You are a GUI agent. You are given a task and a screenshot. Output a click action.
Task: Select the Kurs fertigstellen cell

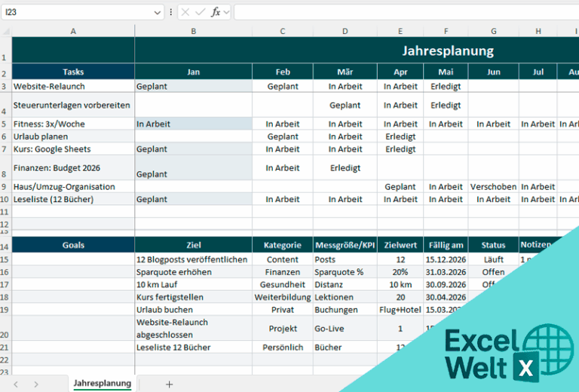194,297
